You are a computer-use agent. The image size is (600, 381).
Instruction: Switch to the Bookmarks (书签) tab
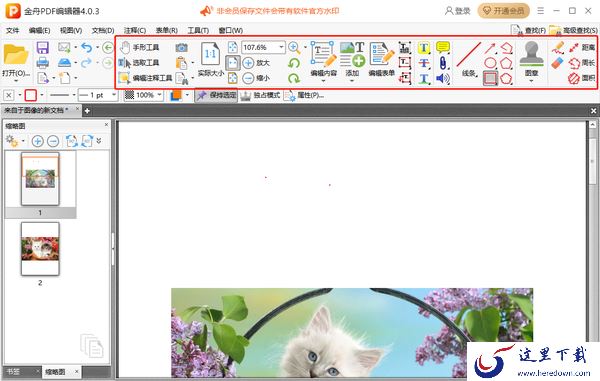[x=13, y=371]
